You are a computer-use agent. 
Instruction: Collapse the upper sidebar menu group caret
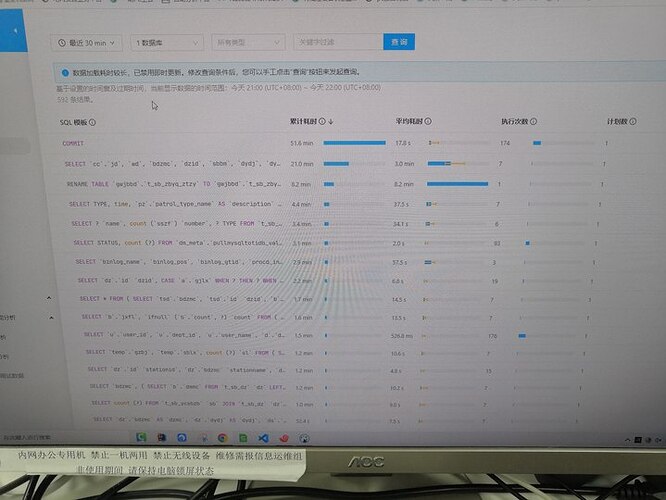coord(49,298)
